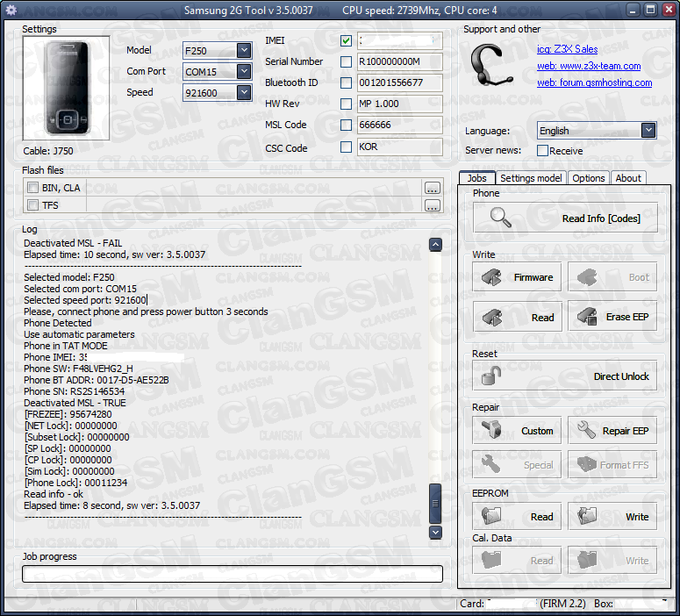Screen dimensions: 680x616
Task: Open the Com Port dropdown COM15
Action: [x=218, y=72]
